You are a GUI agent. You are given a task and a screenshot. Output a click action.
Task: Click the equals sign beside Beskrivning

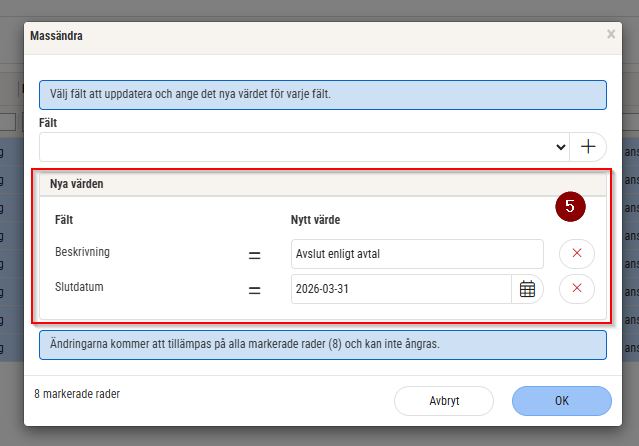click(x=254, y=255)
